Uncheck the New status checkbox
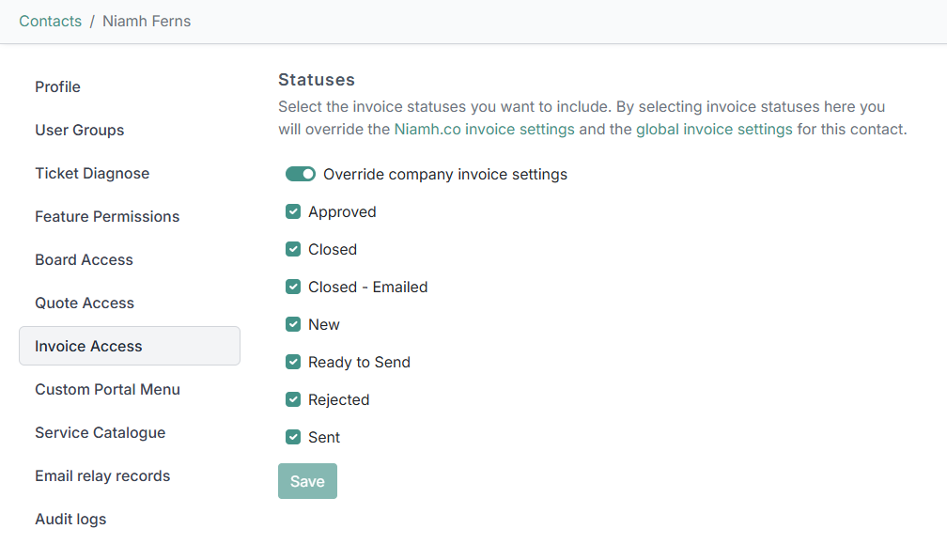Screen dimensions: 947x560 click(293, 324)
